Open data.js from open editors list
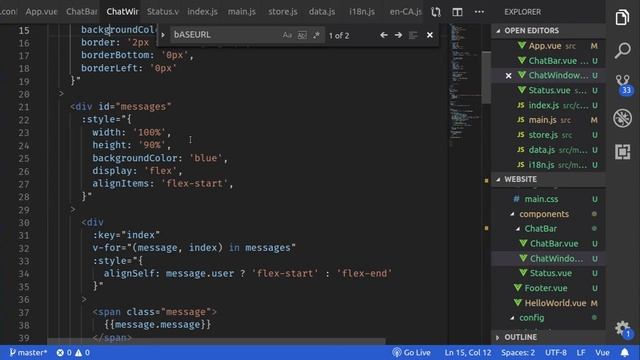 click(548, 150)
